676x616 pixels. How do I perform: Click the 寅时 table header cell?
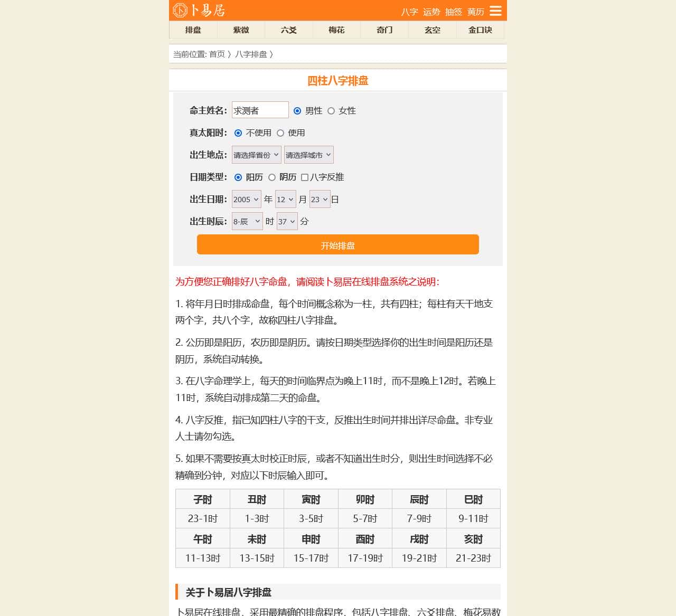coord(311,499)
